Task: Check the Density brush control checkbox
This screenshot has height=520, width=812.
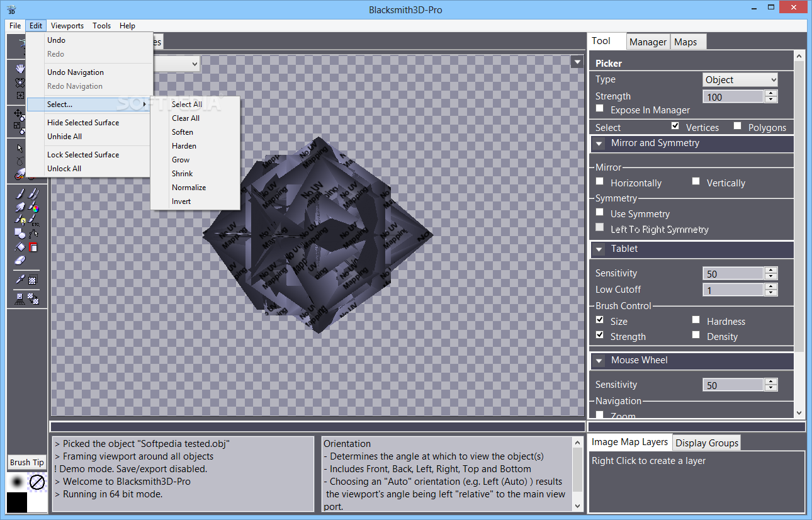Action: [x=696, y=335]
